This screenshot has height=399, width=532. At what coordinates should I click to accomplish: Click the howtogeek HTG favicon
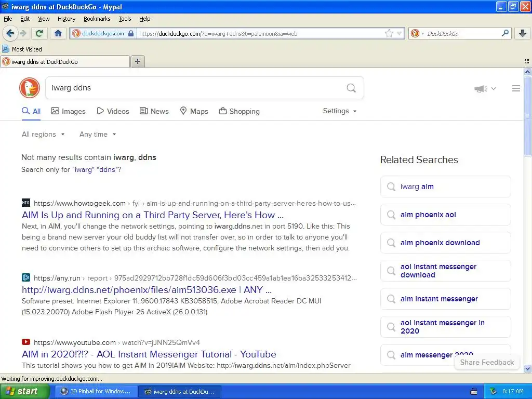tap(26, 203)
